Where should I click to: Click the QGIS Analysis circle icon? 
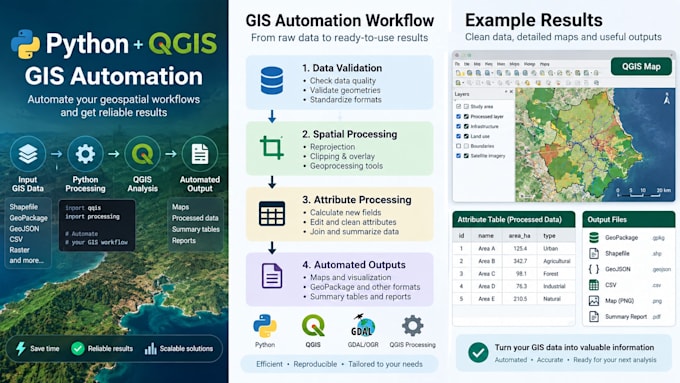click(x=142, y=154)
